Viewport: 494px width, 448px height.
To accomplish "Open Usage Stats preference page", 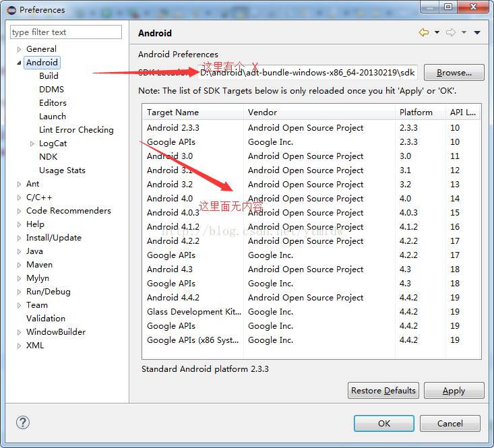I will [x=63, y=170].
